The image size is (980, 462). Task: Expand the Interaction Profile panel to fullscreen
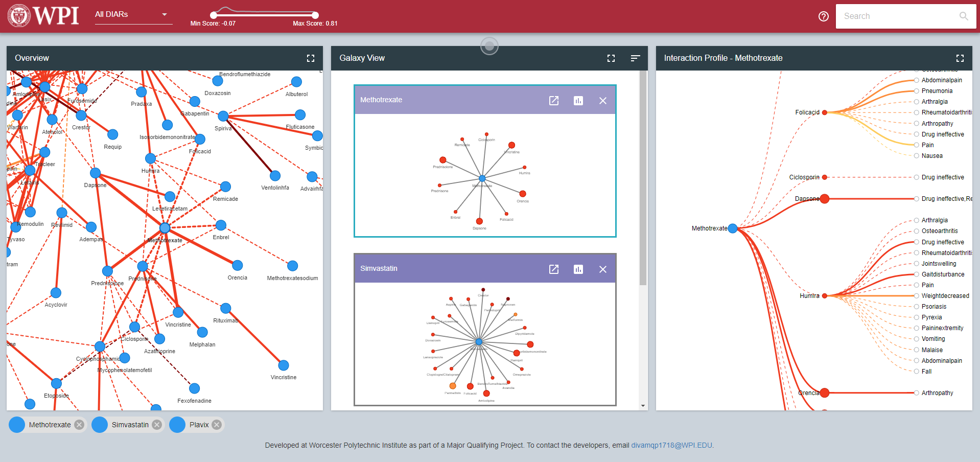coord(960,58)
